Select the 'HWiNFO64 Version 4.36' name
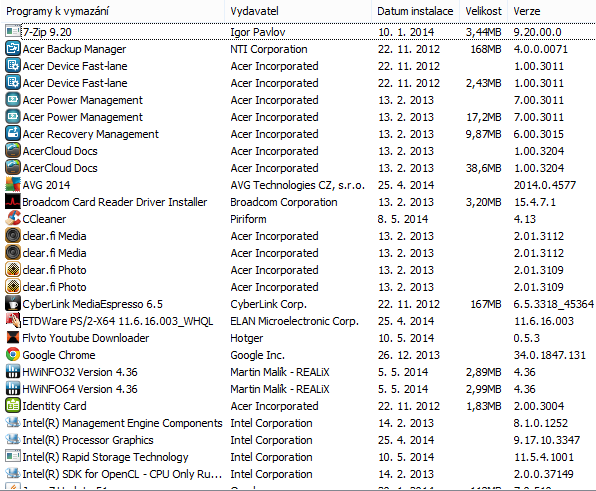This screenshot has height=491, width=596. coord(80,389)
